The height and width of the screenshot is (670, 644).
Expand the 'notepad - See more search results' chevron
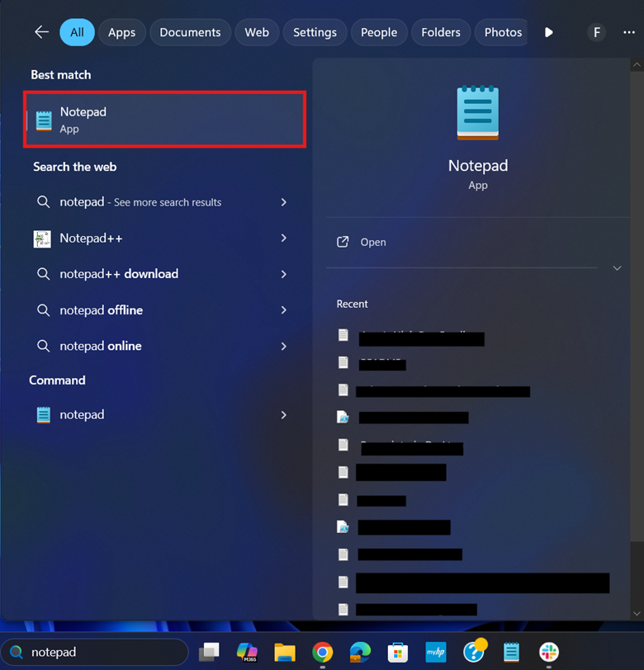(x=283, y=202)
